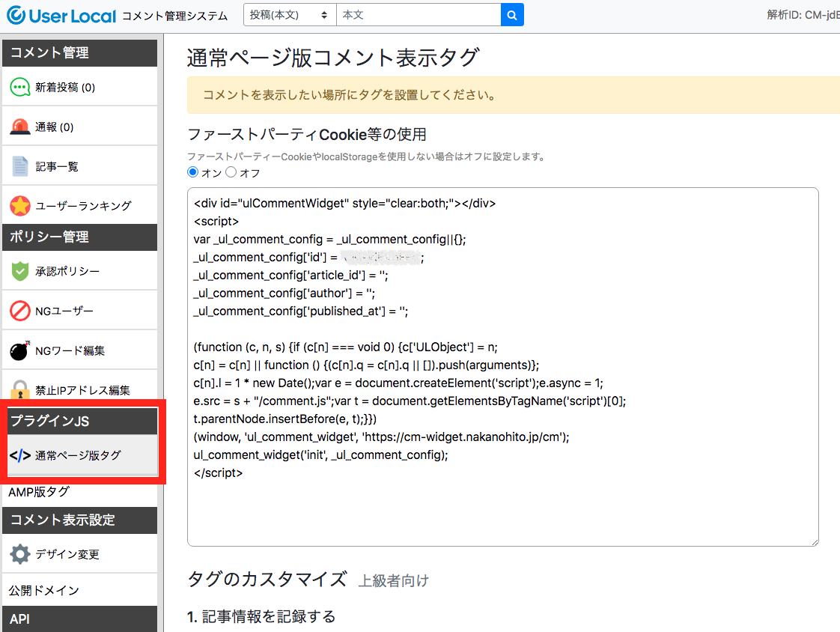Open デザイン変更 menu item
The height and width of the screenshot is (632, 840).
(x=80, y=554)
